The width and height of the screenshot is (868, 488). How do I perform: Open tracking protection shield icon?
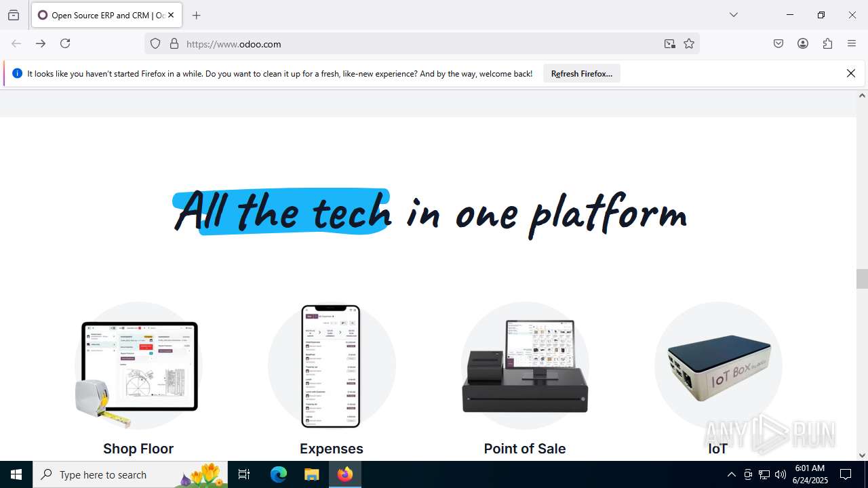[155, 43]
